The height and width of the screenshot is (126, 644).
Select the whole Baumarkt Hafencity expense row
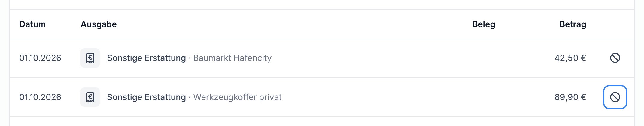[322, 58]
